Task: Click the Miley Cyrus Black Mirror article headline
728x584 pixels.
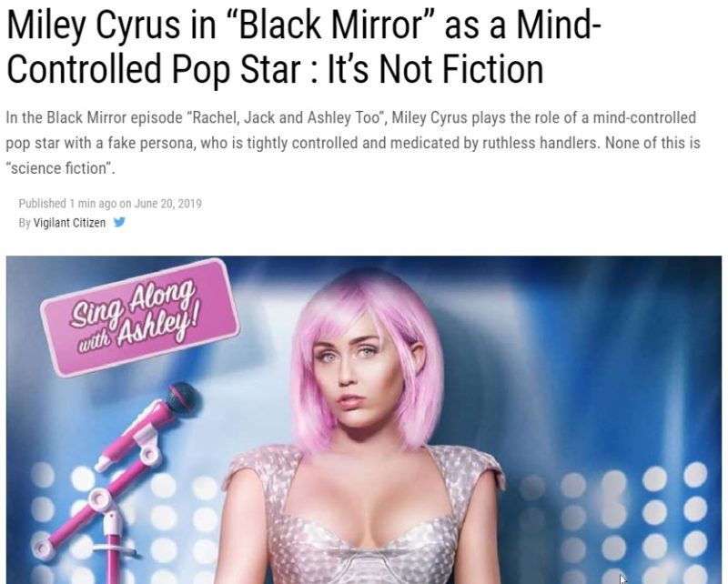Action: click(x=304, y=47)
